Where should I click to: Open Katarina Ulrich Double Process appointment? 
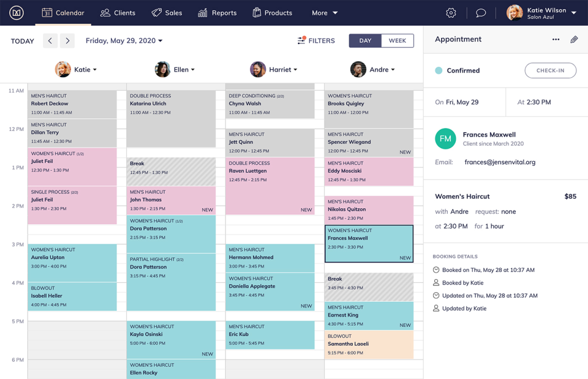[x=171, y=119]
